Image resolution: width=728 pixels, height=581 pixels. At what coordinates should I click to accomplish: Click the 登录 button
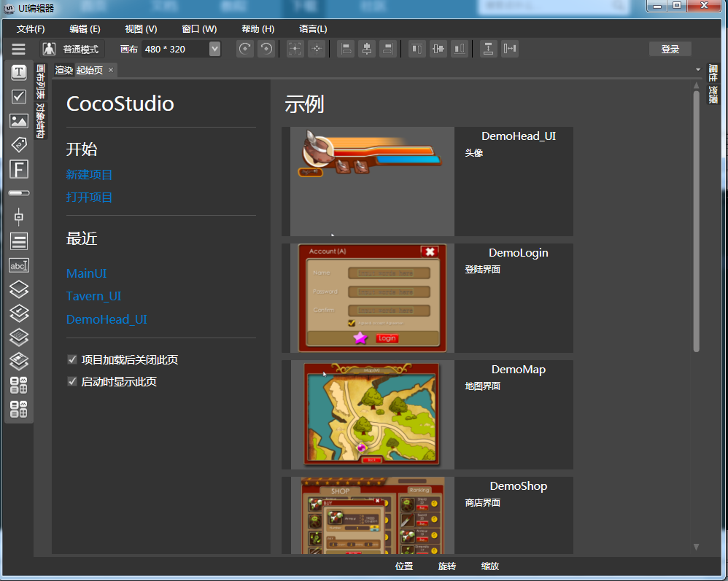670,49
